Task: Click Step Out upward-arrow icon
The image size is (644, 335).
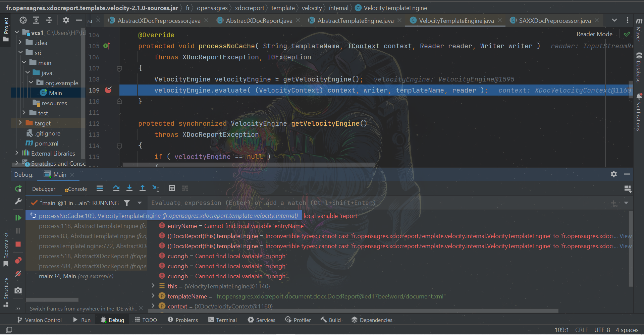Action: tap(143, 188)
